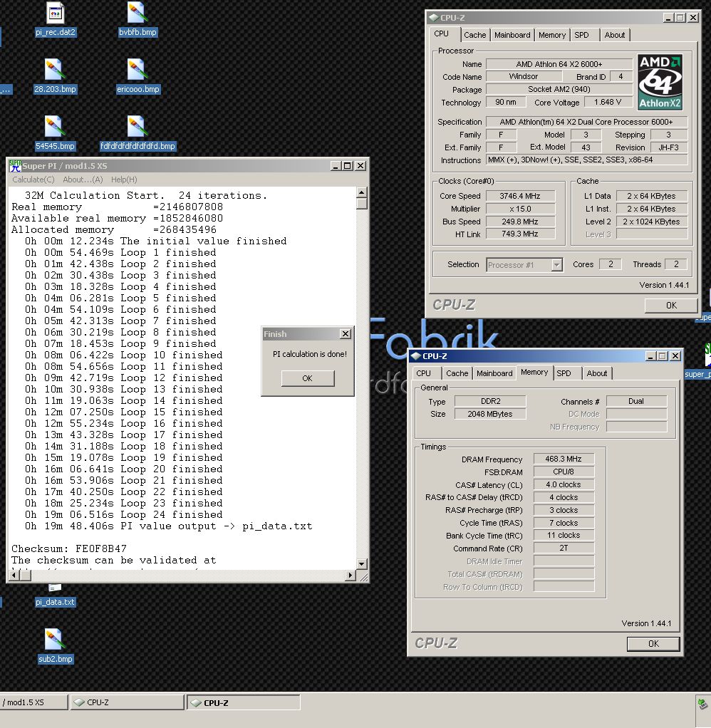Viewport: 711px width, 728px height.
Task: Click Super PI vertical scrollbar up arrow
Action: [x=362, y=192]
